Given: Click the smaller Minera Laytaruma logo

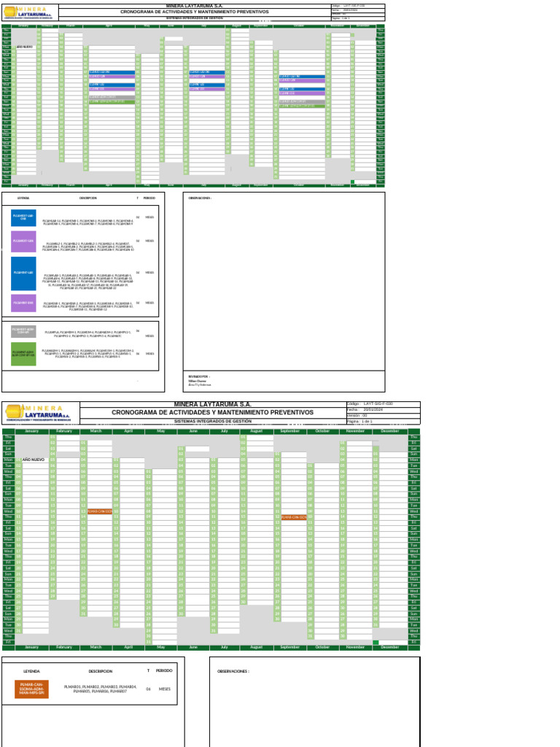Looking at the screenshot, I should [x=29, y=12].
